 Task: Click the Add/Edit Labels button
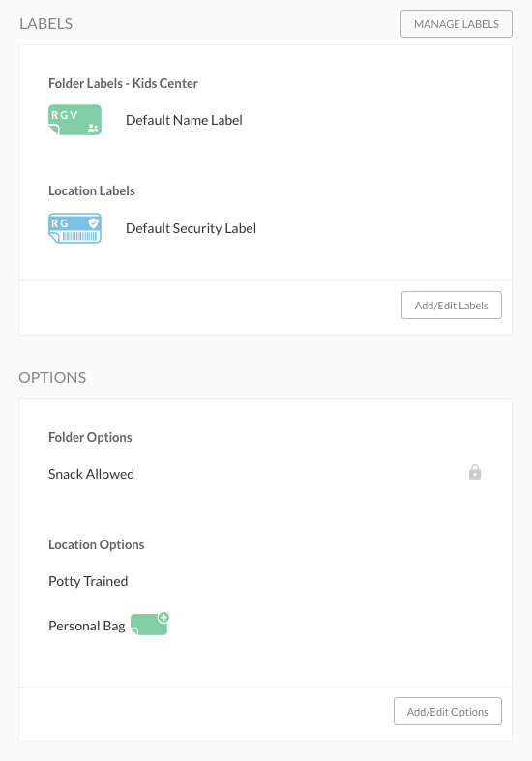(x=452, y=306)
